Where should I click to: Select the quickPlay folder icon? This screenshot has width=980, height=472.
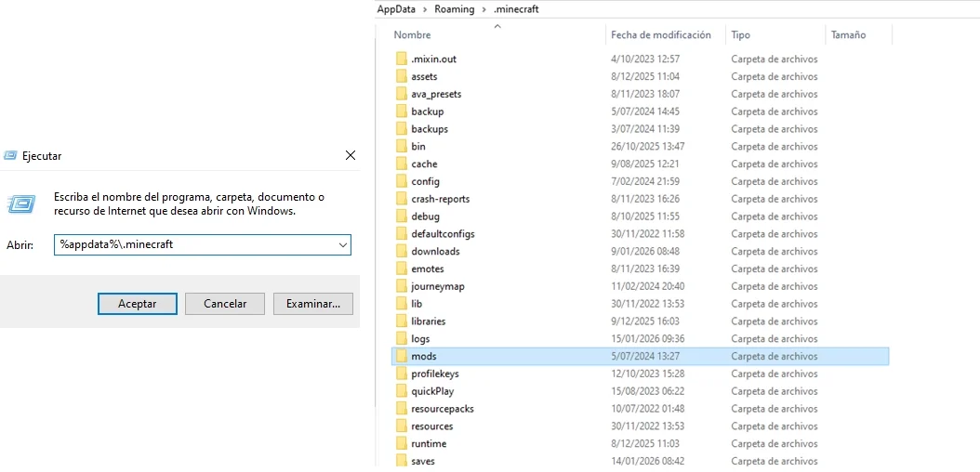click(x=402, y=391)
